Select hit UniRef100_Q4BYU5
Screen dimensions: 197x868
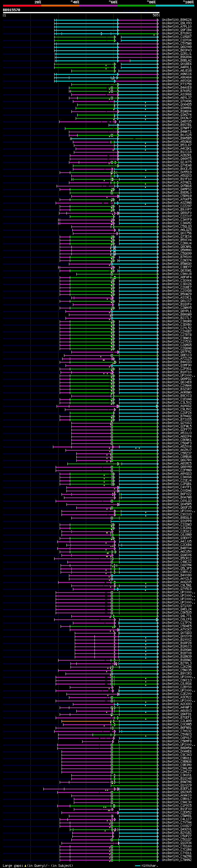(x=176, y=121)
